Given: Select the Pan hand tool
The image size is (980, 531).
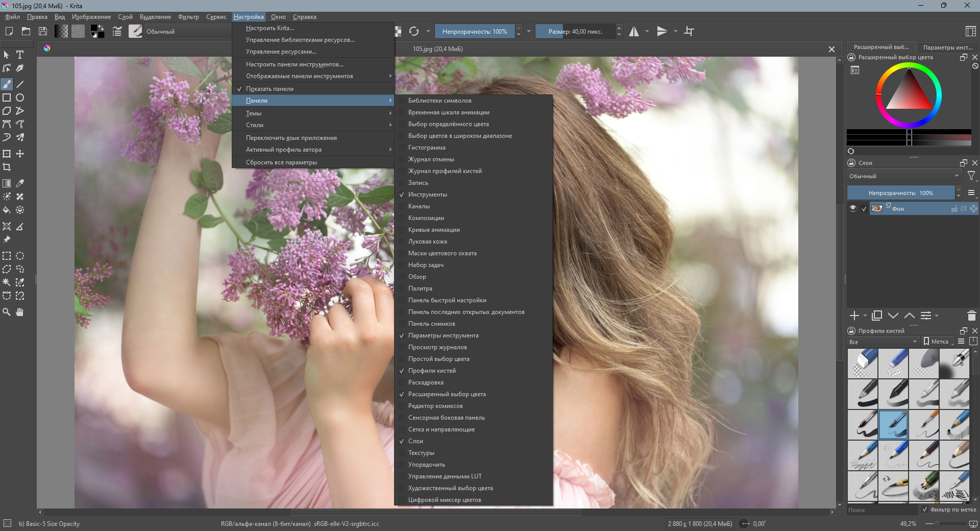Looking at the screenshot, I should click(x=20, y=312).
